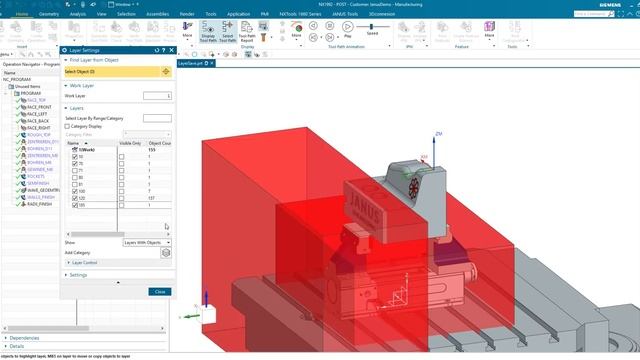Click the Close button in Layer Settings
Viewport: 640px width, 360px height.
(160, 292)
